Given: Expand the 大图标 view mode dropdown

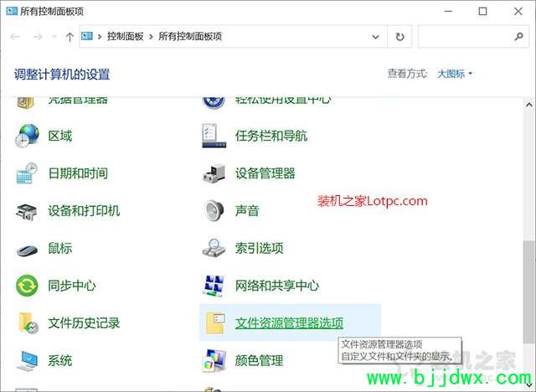Looking at the screenshot, I should [455, 74].
